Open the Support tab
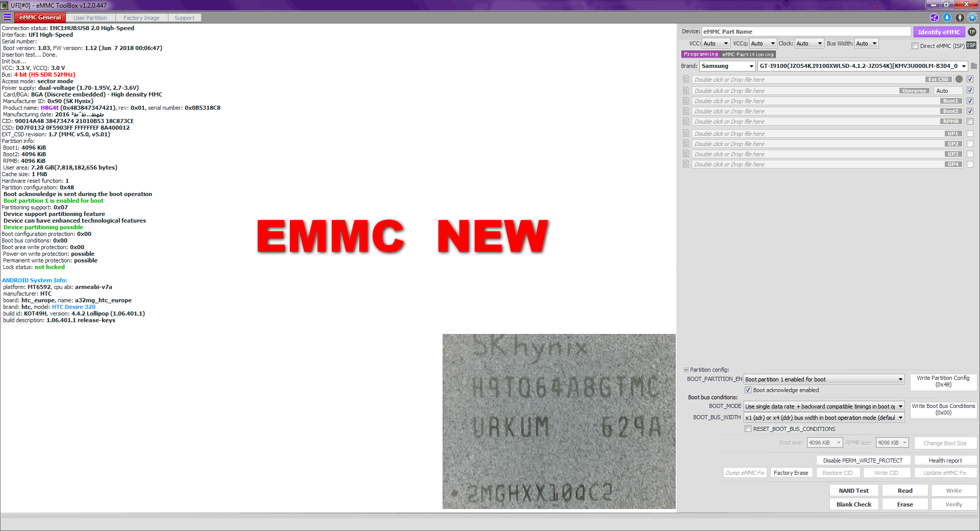 click(184, 18)
